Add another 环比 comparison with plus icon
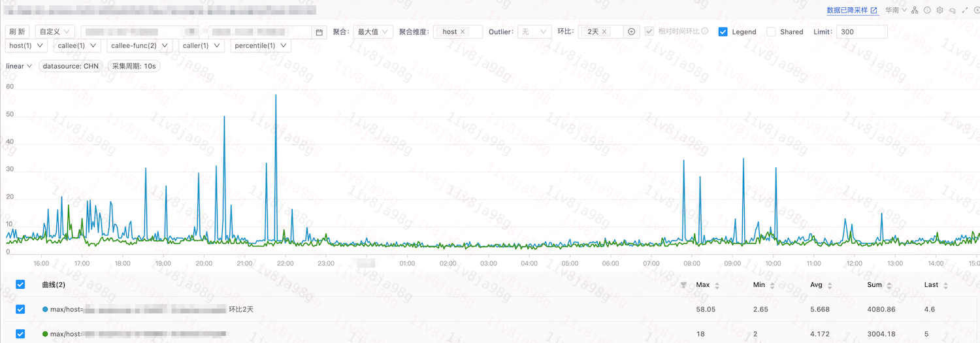Viewport: 980px width, 343px height. pos(631,32)
